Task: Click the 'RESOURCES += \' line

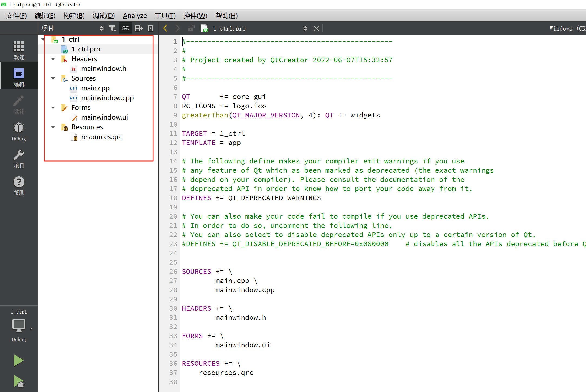Action: point(211,364)
